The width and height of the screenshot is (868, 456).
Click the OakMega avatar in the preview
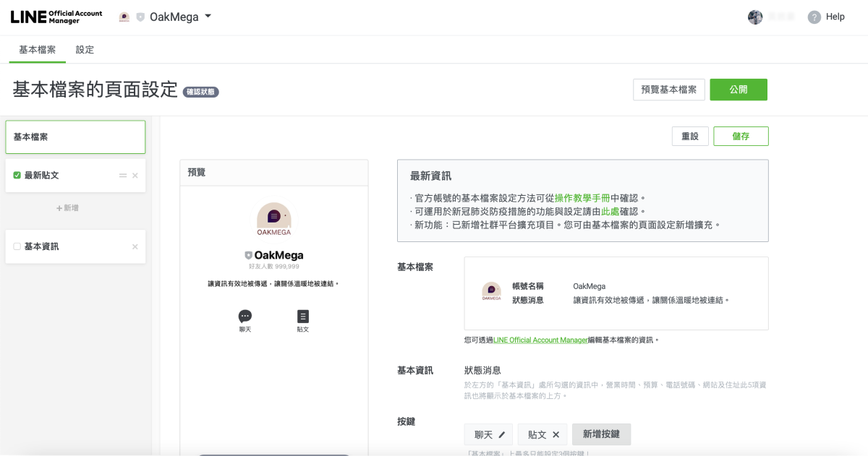pos(274,218)
